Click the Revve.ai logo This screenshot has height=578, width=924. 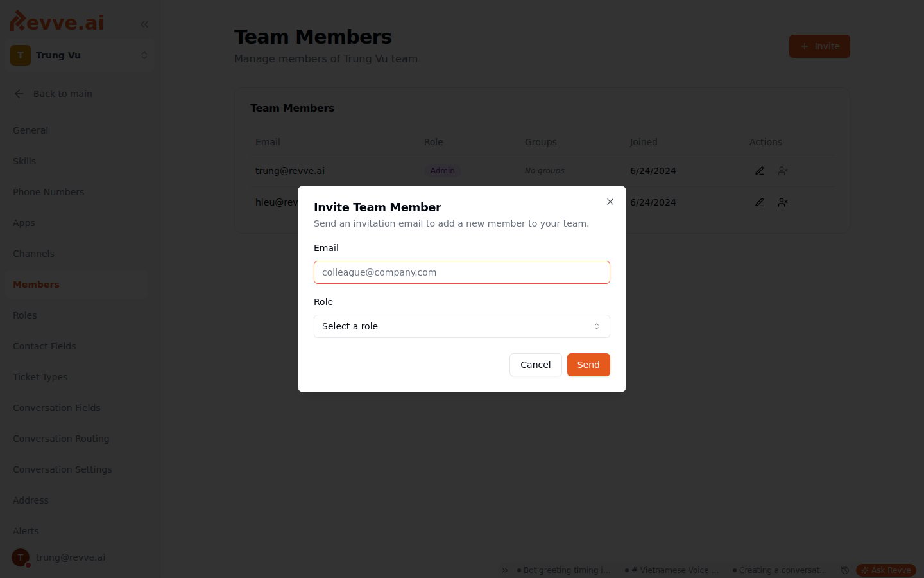click(x=57, y=21)
